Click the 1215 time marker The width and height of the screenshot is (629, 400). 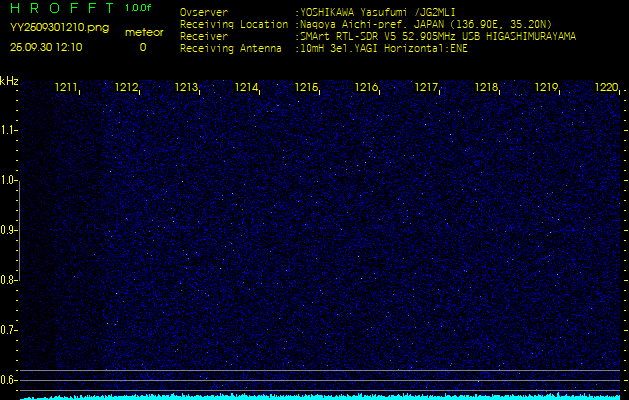tap(307, 88)
